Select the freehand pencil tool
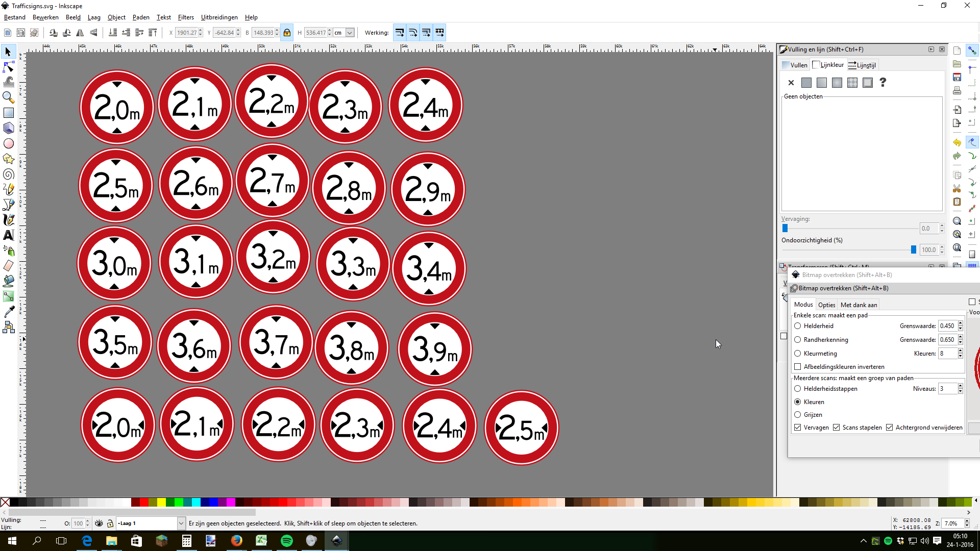Screen dimensions: 980x551 click(x=8, y=189)
